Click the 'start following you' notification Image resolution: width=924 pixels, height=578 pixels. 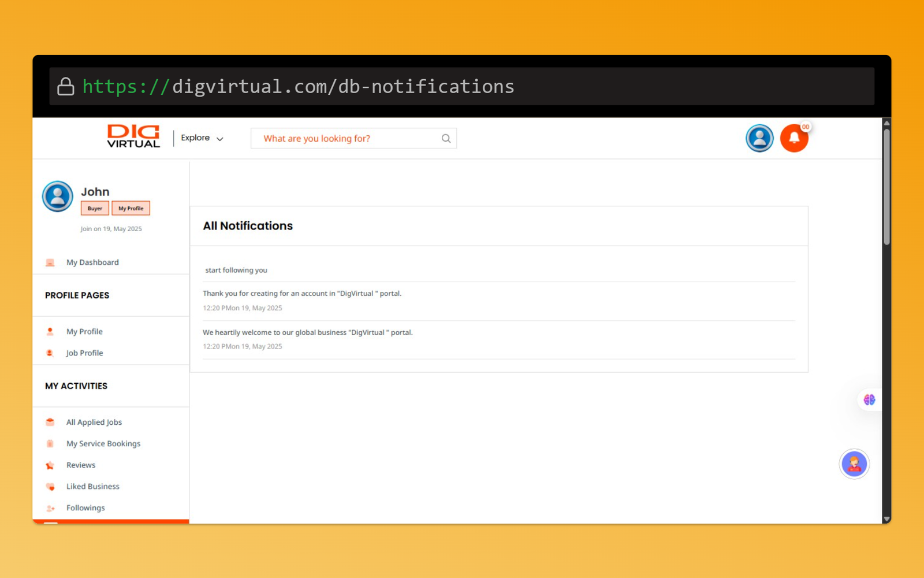pyautogui.click(x=236, y=270)
